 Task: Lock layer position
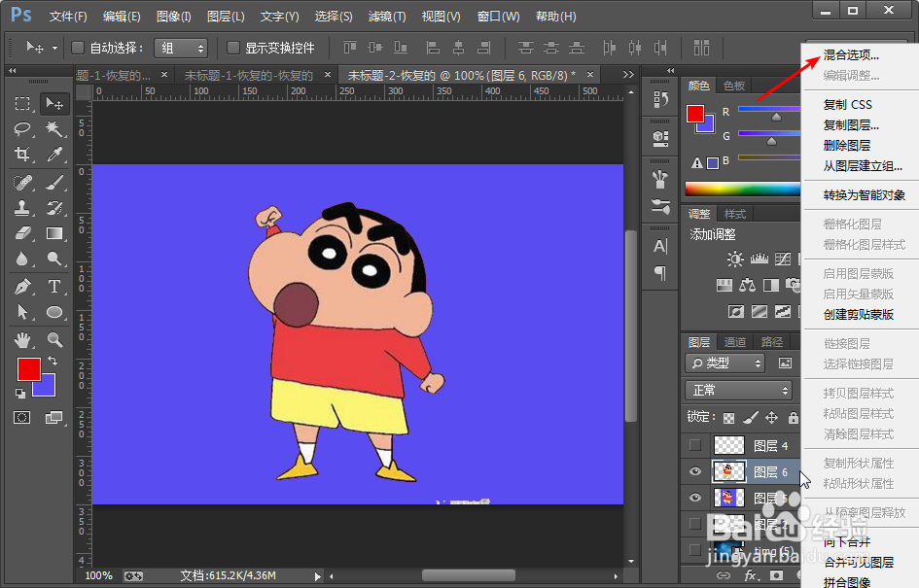point(772,418)
